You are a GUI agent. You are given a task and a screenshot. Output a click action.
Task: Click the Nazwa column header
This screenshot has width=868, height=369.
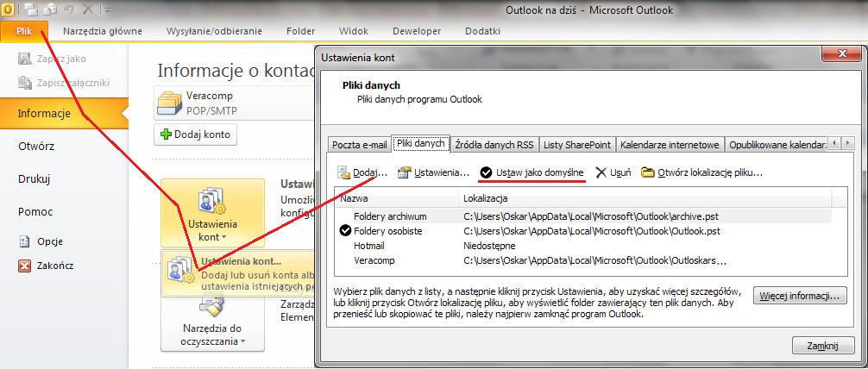point(397,198)
